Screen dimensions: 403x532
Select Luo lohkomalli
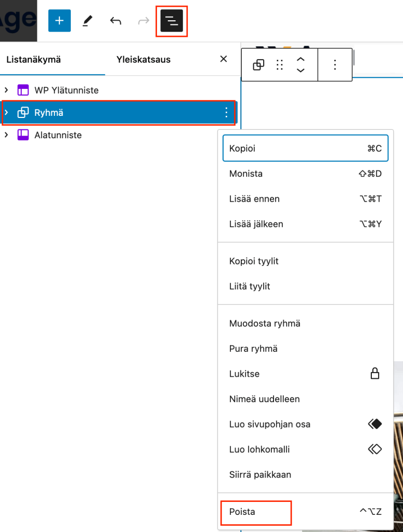pos(306,449)
